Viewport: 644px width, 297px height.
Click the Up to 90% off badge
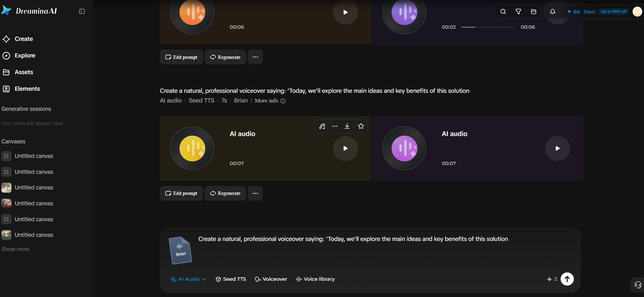(613, 12)
